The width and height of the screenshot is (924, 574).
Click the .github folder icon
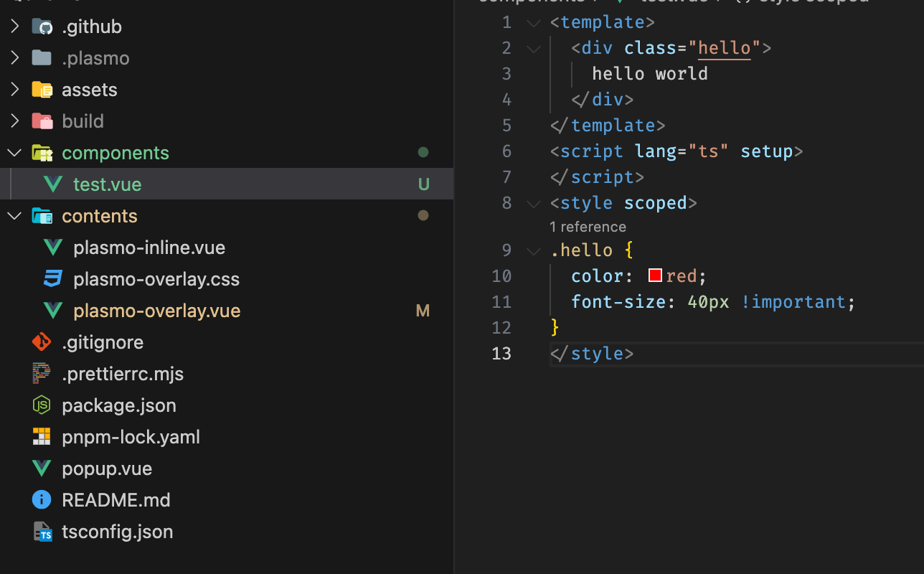click(x=42, y=27)
